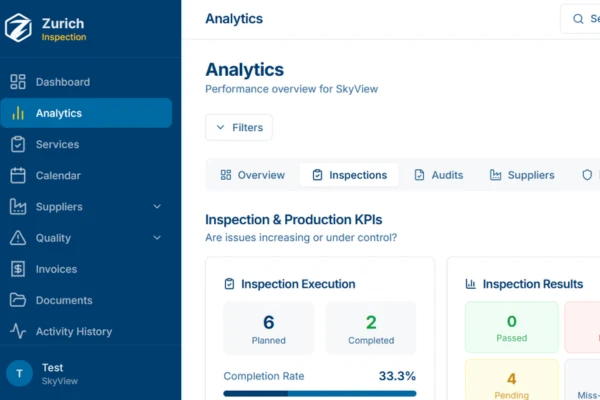Click the Activity History pulse icon

coord(18,331)
